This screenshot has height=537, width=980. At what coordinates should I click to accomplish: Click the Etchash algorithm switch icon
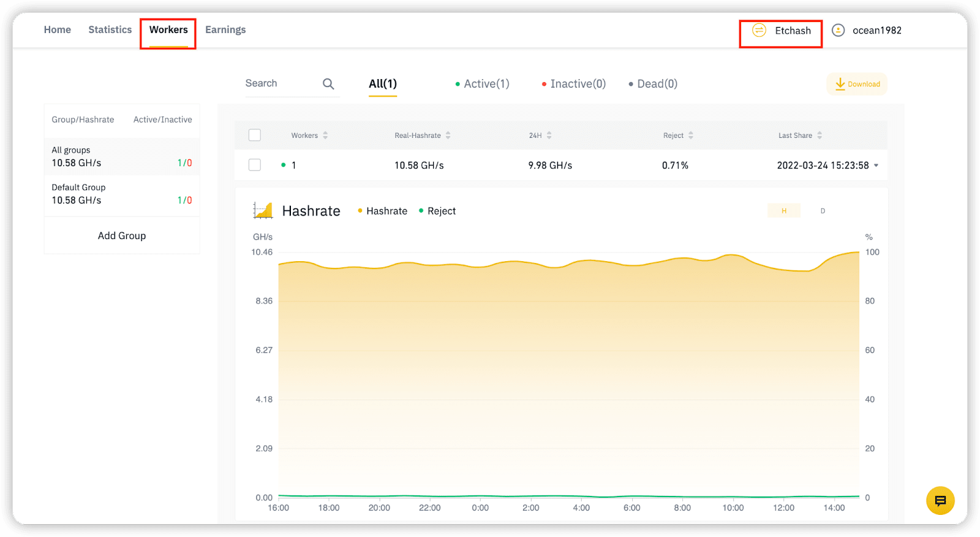pyautogui.click(x=759, y=30)
